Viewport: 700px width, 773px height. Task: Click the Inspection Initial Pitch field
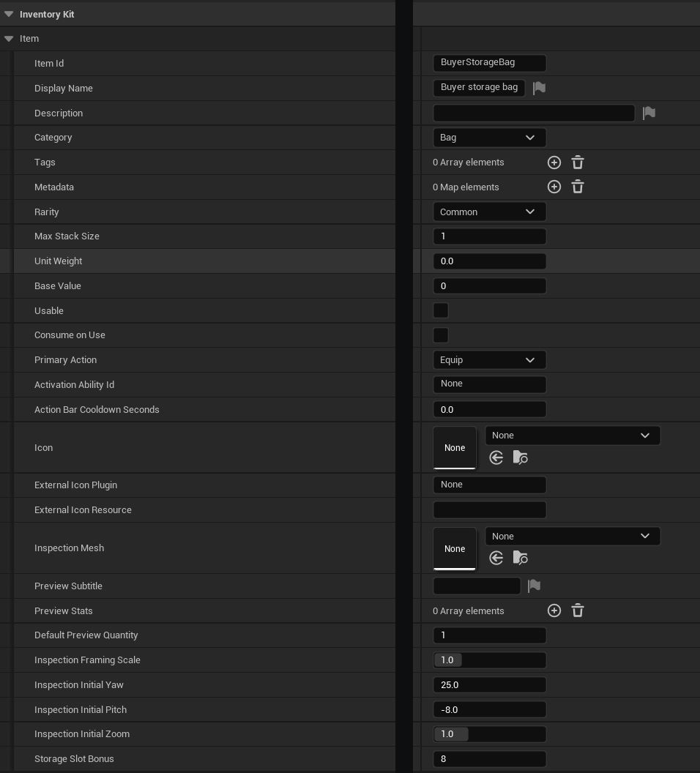490,709
